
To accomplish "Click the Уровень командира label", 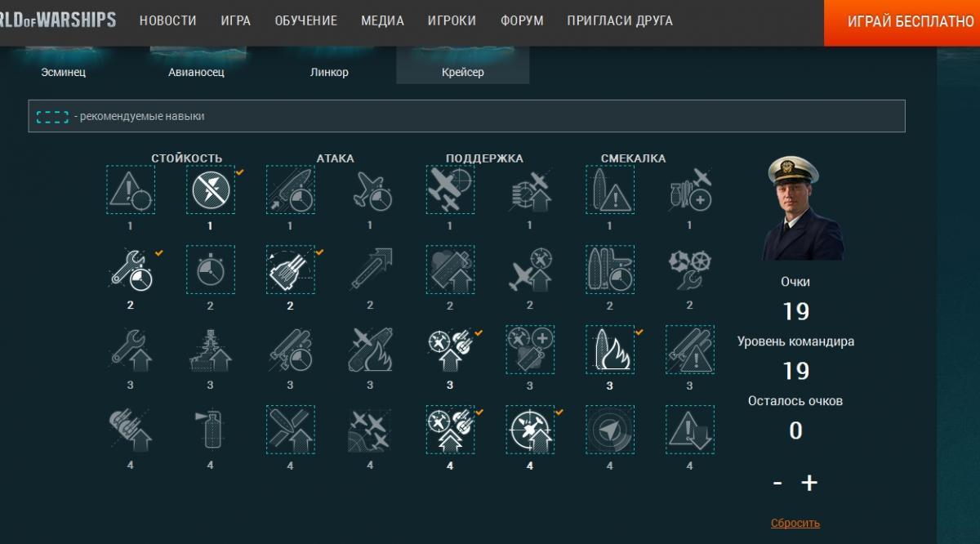I will point(796,341).
